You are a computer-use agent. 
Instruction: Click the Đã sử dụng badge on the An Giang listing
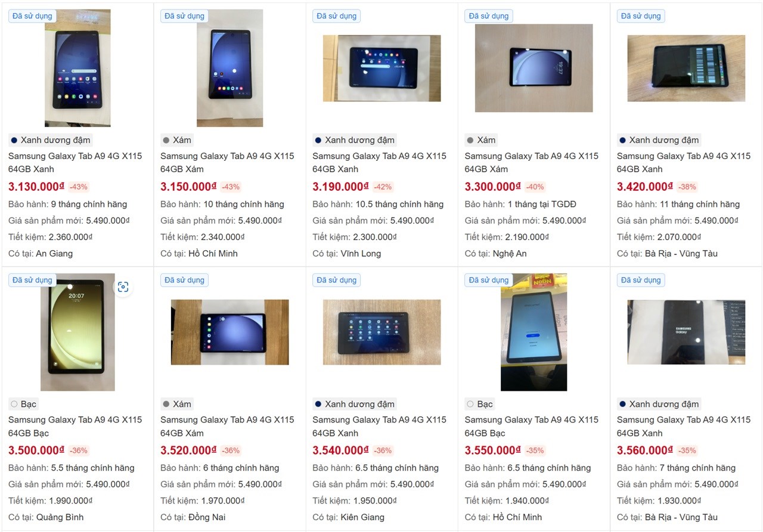tap(32, 16)
